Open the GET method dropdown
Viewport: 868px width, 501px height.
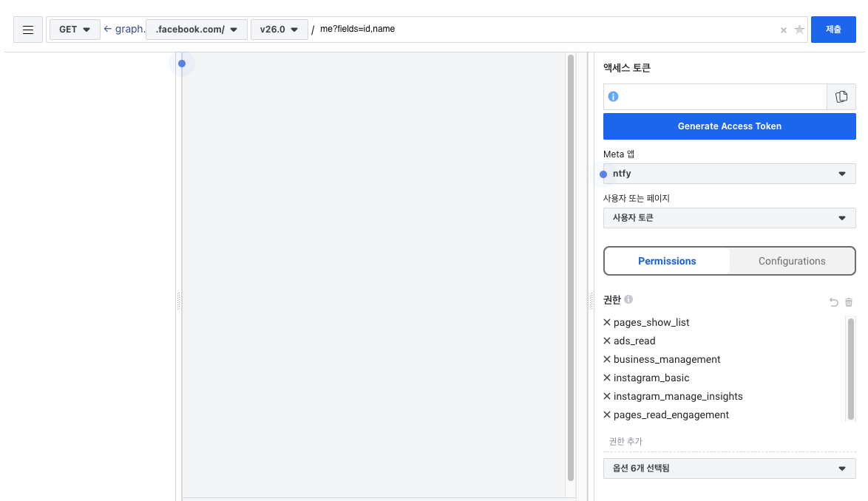tap(75, 30)
